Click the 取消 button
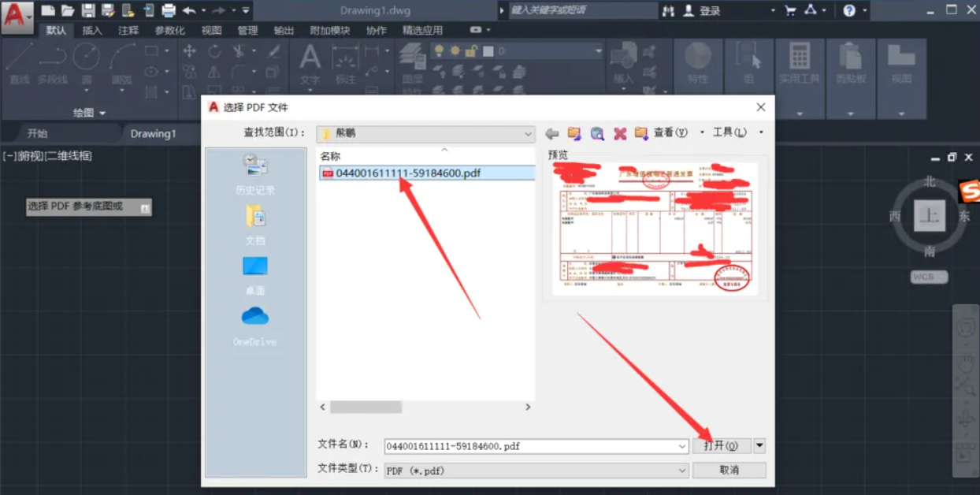The width and height of the screenshot is (980, 495). (729, 471)
